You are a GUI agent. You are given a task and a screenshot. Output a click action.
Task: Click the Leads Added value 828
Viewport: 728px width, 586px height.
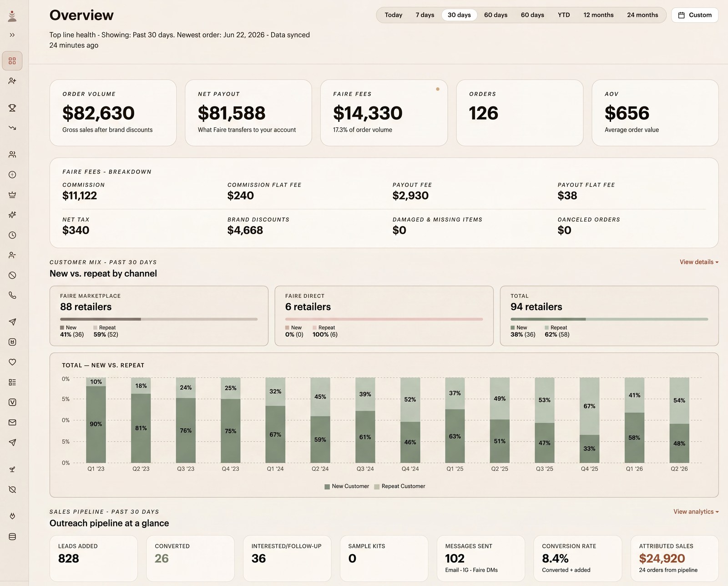(x=69, y=558)
